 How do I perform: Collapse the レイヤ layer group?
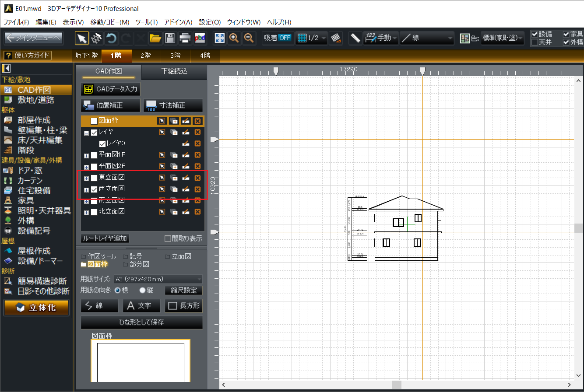coord(86,133)
